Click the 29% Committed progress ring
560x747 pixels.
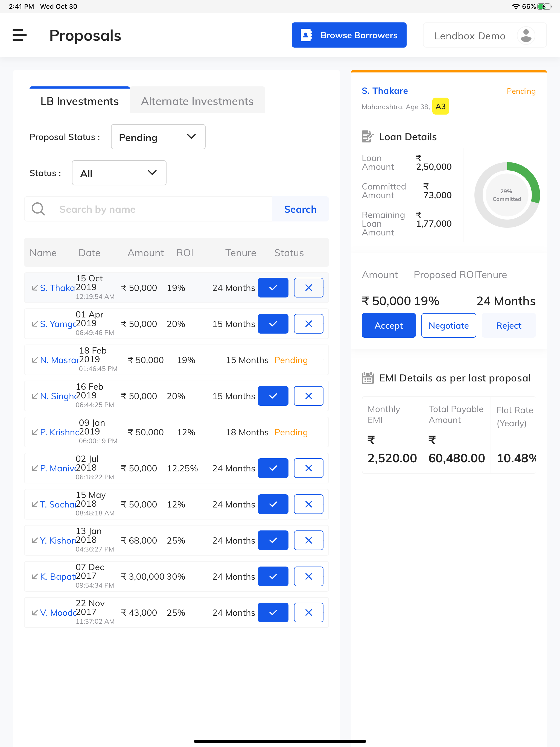pos(507,195)
